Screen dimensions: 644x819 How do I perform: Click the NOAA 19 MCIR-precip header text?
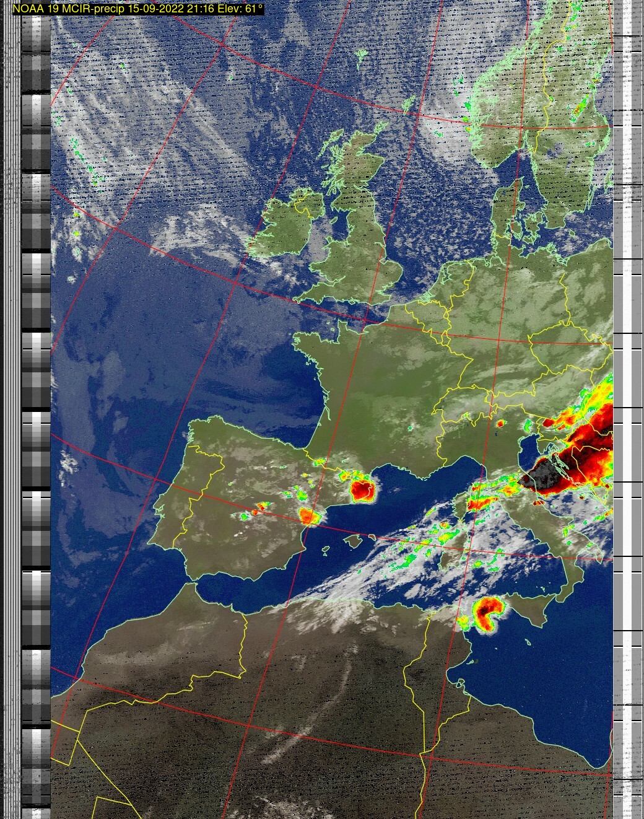point(137,9)
